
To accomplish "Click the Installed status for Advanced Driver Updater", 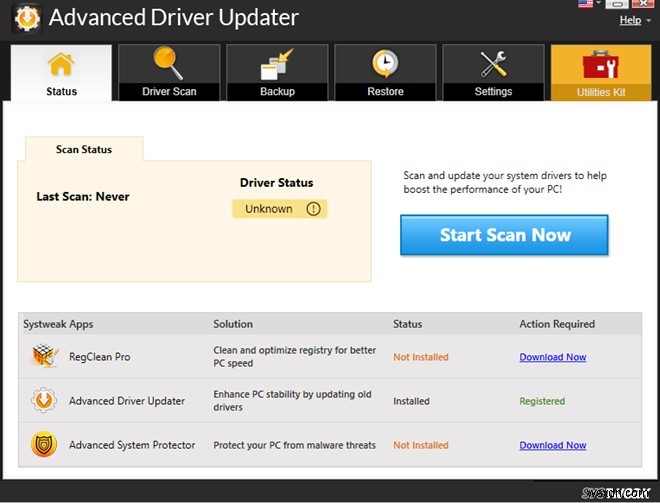I will (x=411, y=401).
